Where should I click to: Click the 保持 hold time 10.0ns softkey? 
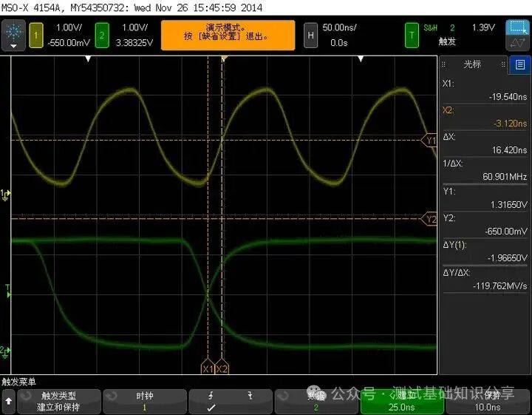tap(488, 402)
